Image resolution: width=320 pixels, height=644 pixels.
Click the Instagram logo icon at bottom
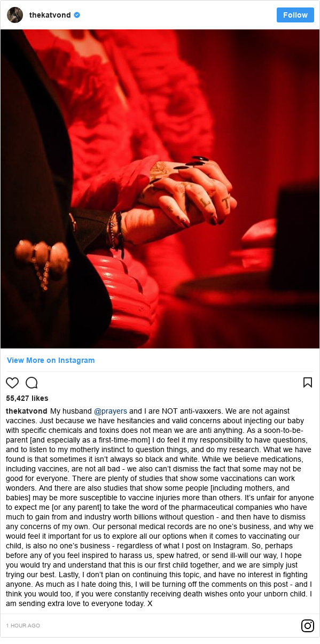(308, 625)
